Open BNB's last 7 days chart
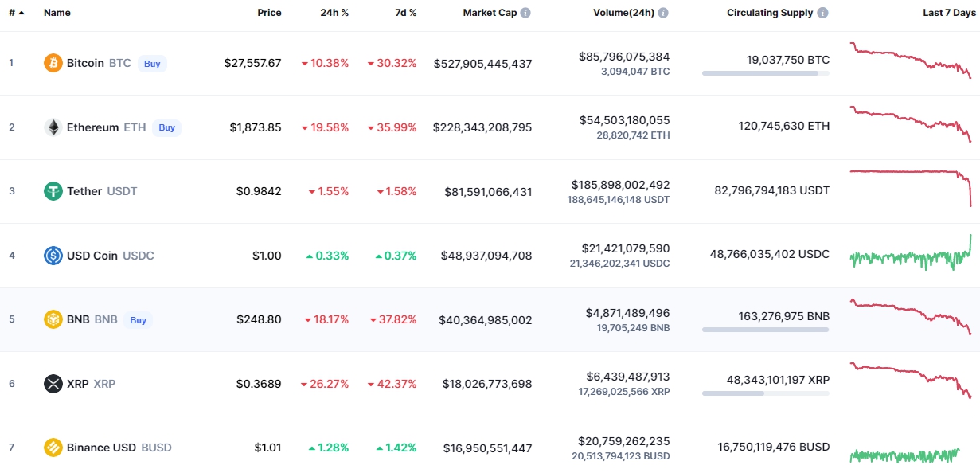The height and width of the screenshot is (473, 980). tap(911, 317)
